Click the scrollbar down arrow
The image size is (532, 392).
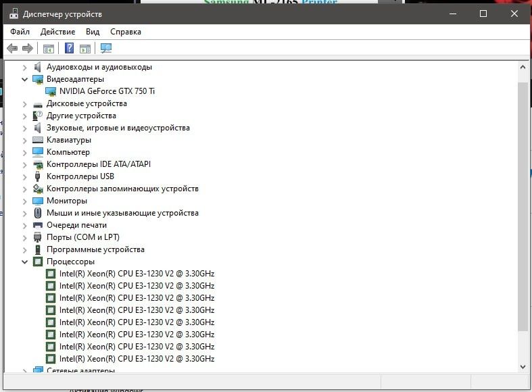click(x=523, y=366)
